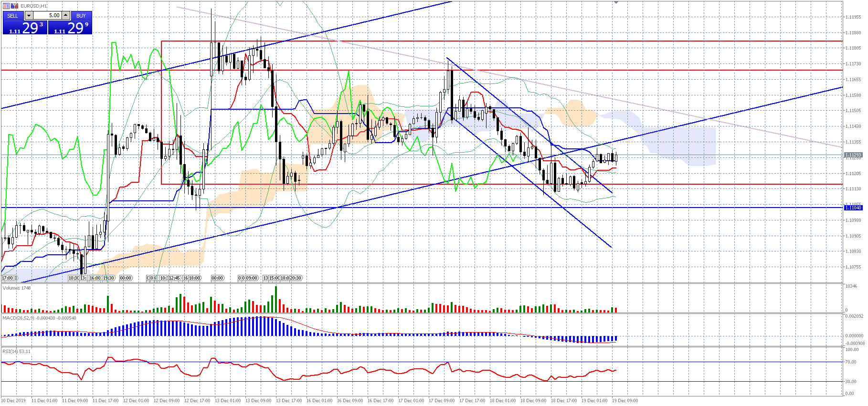
Task: Click the MACD(26,52,9) indicator label
Action: click(39, 318)
